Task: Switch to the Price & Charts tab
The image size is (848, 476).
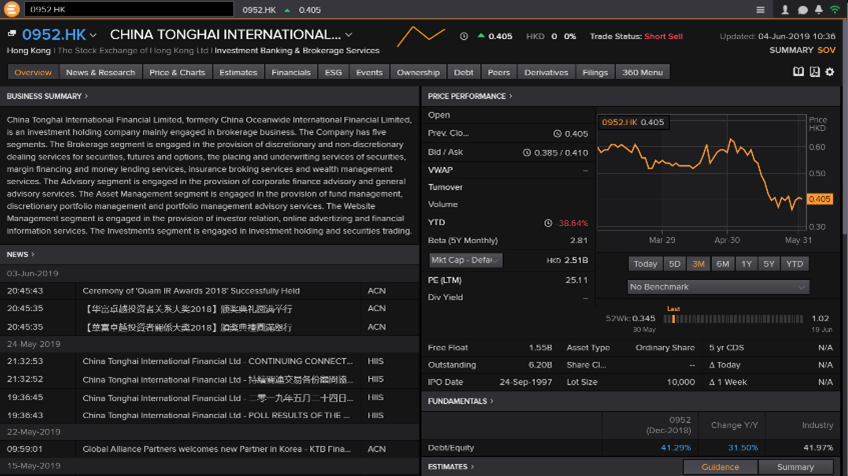Action: pyautogui.click(x=177, y=72)
